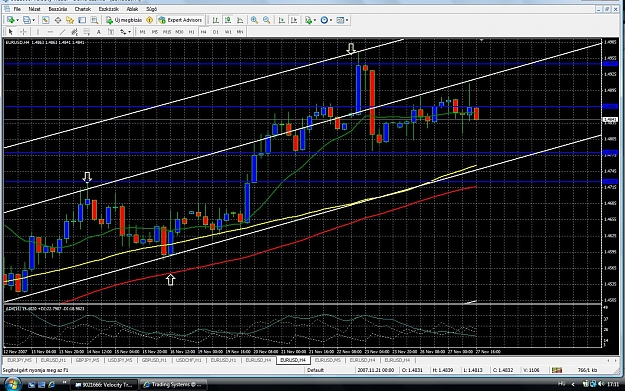Viewport: 625px width, 391px height.
Task: Open the Market Watch panel icon
Action: click(45, 20)
